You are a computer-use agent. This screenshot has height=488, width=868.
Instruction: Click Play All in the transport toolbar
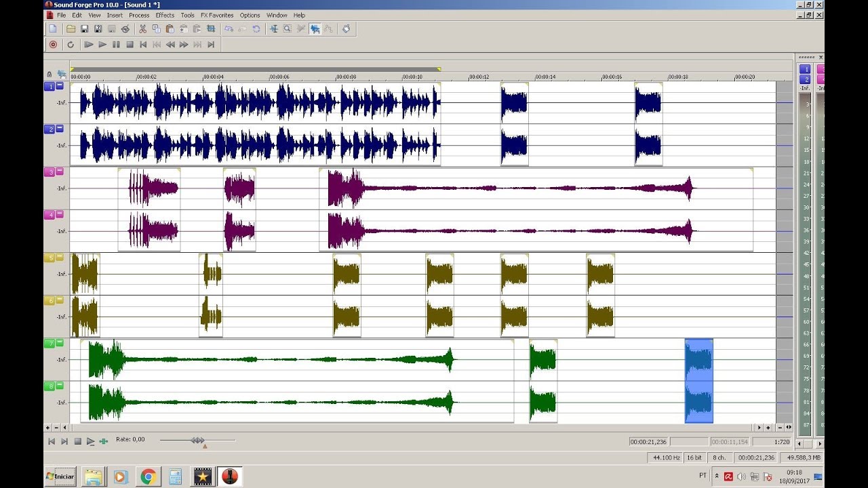click(x=89, y=45)
